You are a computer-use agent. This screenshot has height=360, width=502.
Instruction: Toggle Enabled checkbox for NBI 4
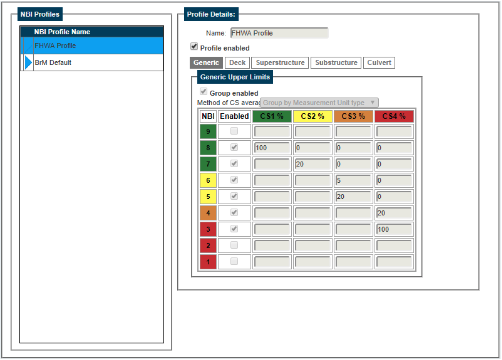pyautogui.click(x=234, y=212)
